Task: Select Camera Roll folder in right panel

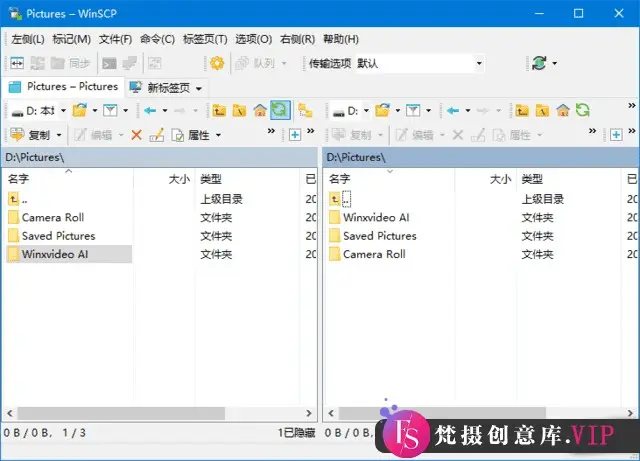Action: pos(374,254)
